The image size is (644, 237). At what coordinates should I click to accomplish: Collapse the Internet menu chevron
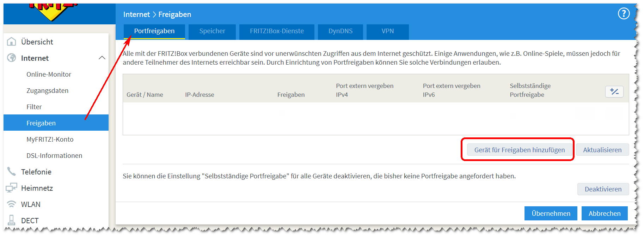pos(102,58)
